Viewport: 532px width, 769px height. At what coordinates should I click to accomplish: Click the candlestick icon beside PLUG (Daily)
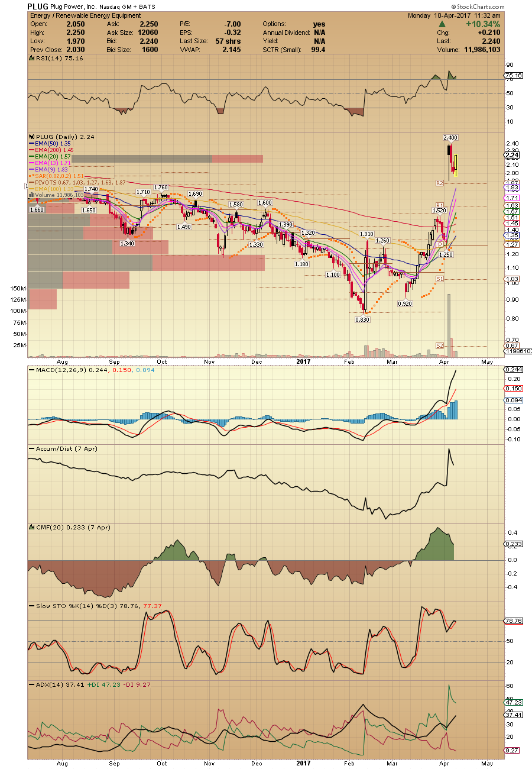(31, 137)
